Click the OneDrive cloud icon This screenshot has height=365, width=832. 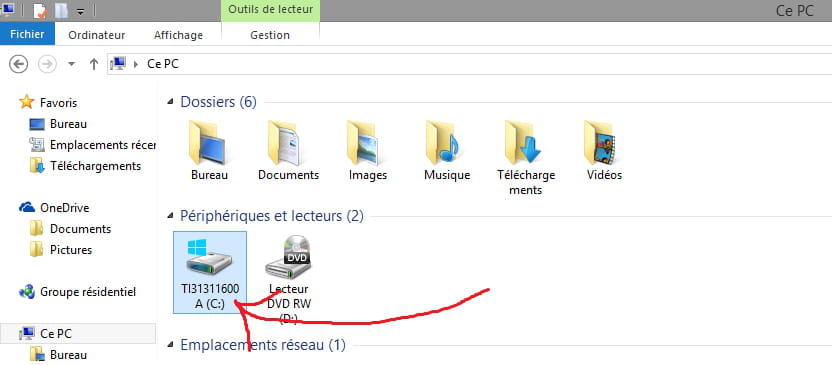pyautogui.click(x=27, y=207)
